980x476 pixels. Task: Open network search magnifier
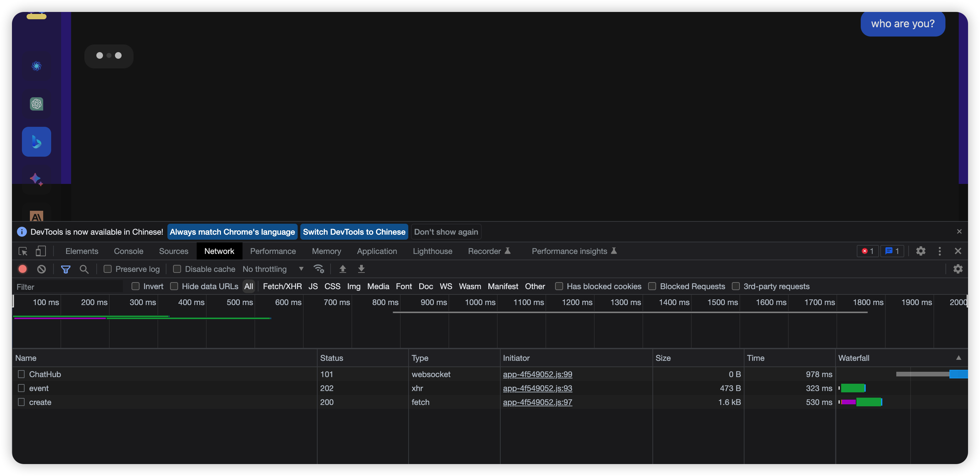point(84,269)
